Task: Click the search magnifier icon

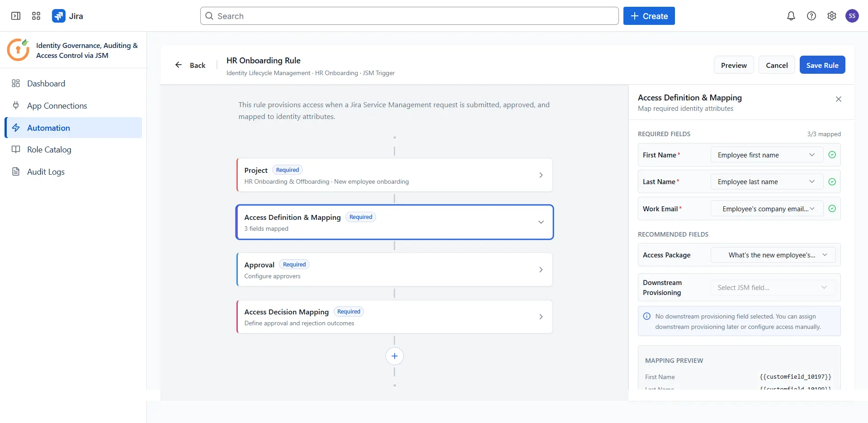Action: pos(209,16)
